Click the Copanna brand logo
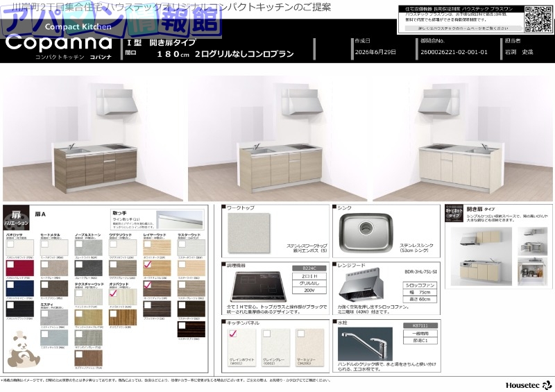 coord(59,43)
